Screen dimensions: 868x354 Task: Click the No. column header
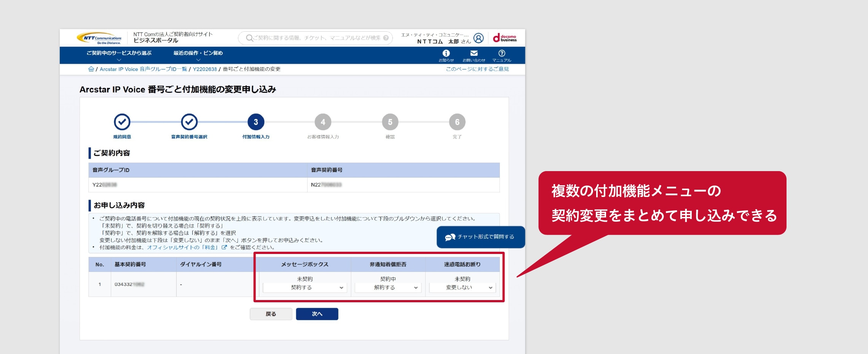100,264
